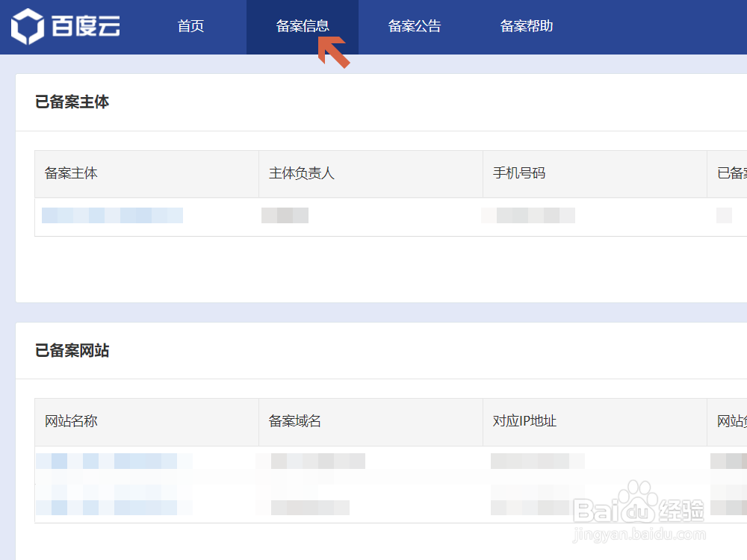Select the 手机号码 column header
This screenshot has width=747, height=560.
pos(517,173)
